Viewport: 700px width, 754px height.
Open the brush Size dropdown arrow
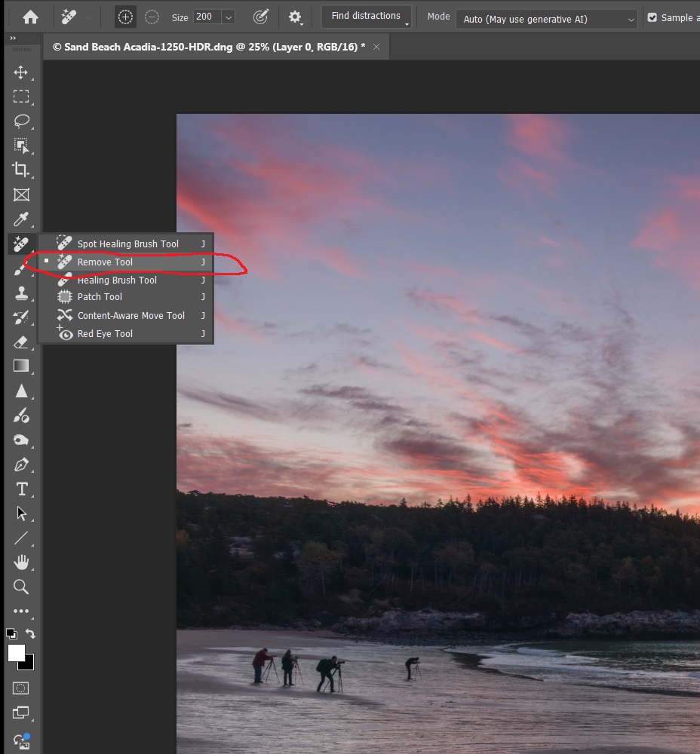pos(228,17)
